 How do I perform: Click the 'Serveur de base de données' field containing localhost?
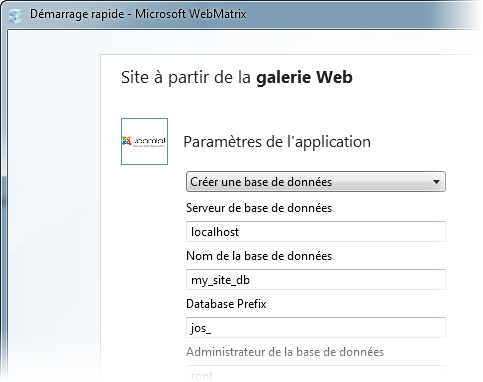click(316, 231)
